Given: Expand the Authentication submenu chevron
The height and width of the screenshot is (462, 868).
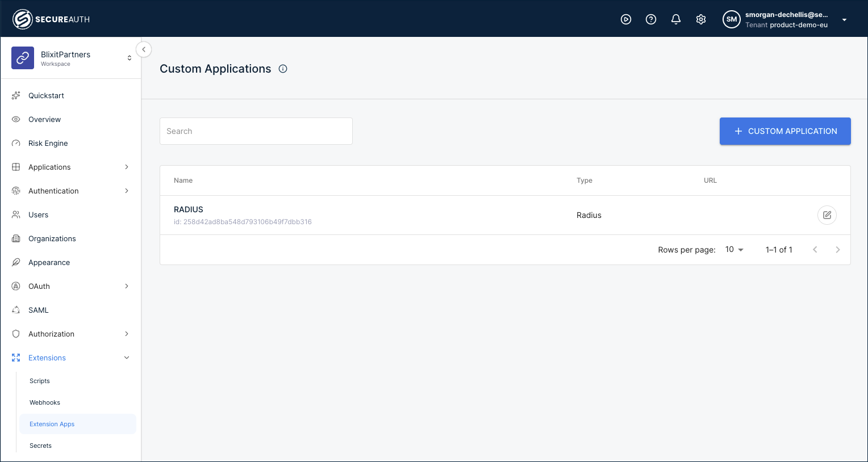Looking at the screenshot, I should pos(127,191).
